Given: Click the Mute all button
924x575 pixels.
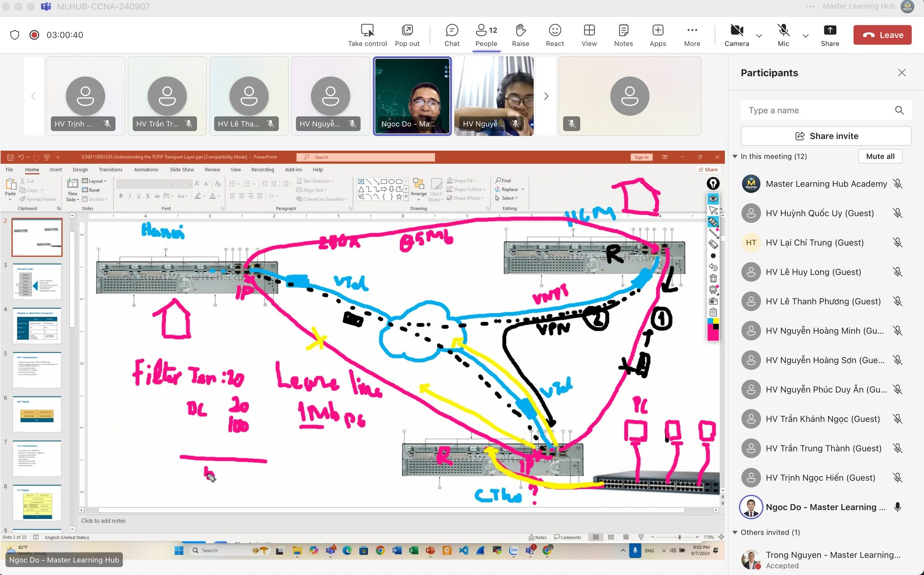Looking at the screenshot, I should [880, 156].
